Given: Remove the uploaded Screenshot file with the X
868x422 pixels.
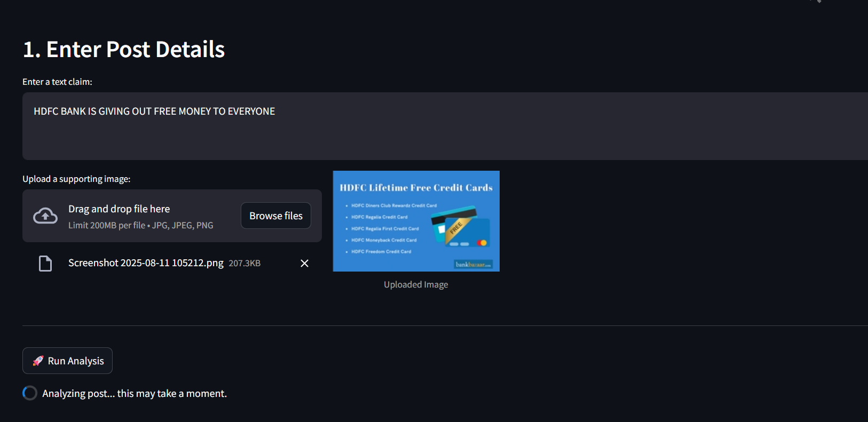Looking at the screenshot, I should coord(304,263).
